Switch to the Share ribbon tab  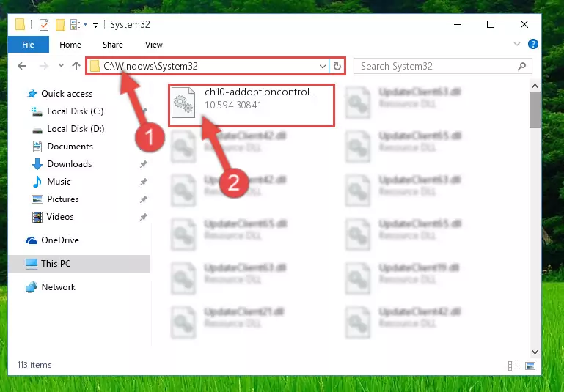pyautogui.click(x=113, y=45)
